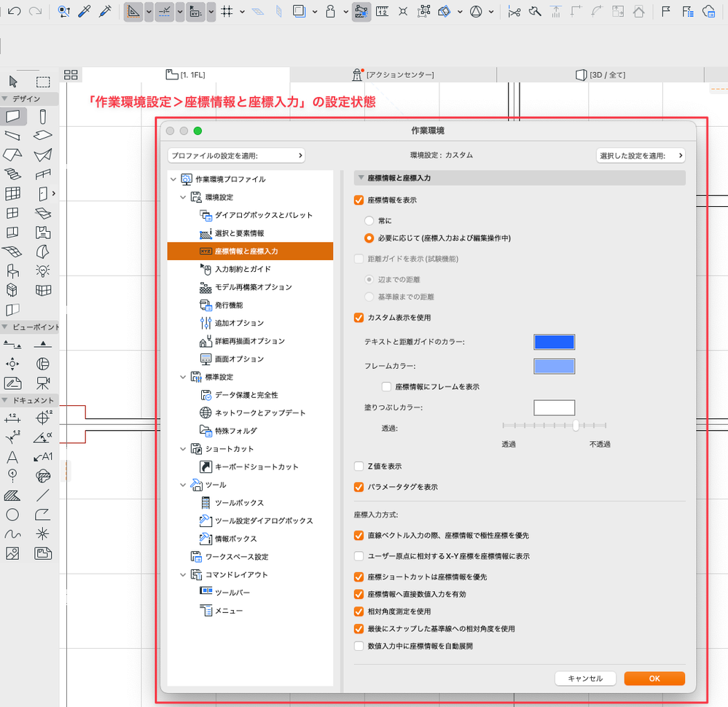Screen dimensions: 728x707
Task: Click the キャンセル button
Action: 584,679
